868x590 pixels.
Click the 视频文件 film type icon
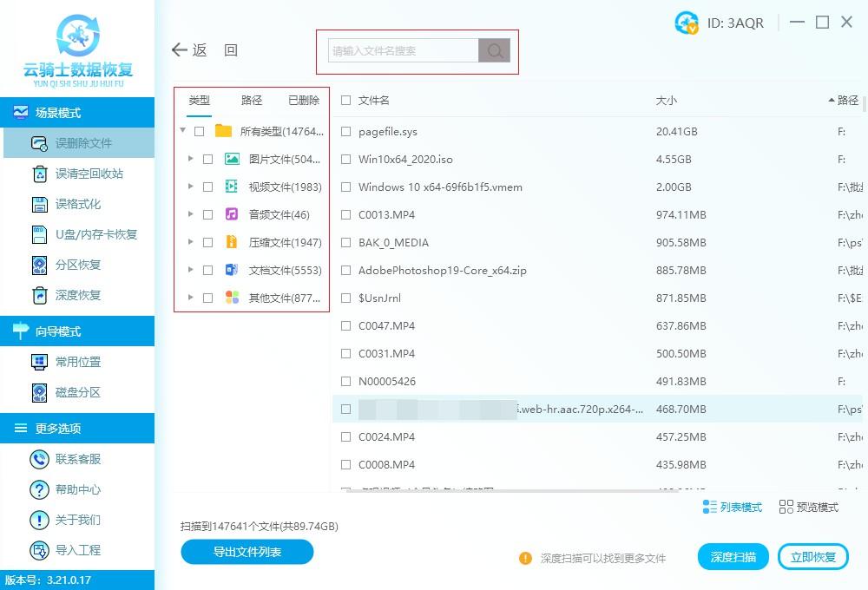[232, 187]
